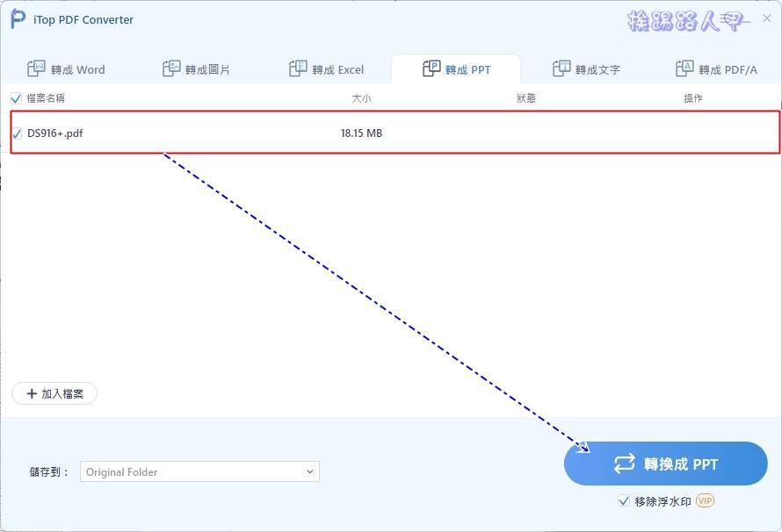Viewport: 782px width, 532px height.
Task: Click the 轉成 PDF/A conversion icon
Action: tap(684, 68)
